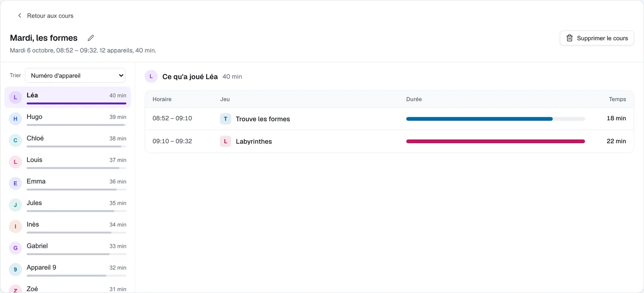Click Léa's purple progress bar in list
This screenshot has height=293, width=644.
(x=76, y=103)
